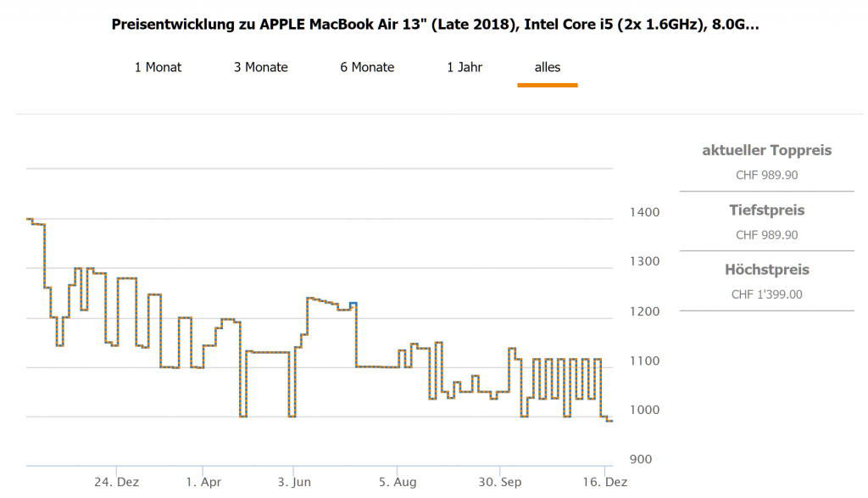Click the active alles tab
The height and width of the screenshot is (498, 868).
(548, 67)
